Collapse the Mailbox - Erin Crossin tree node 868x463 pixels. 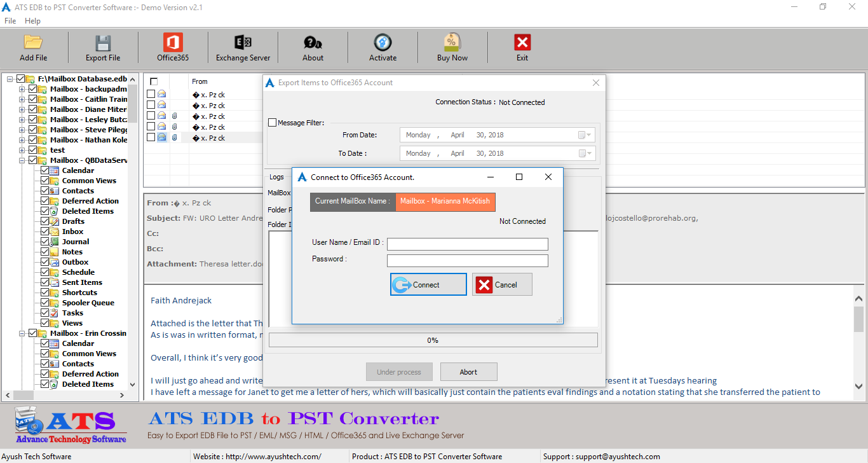coord(22,333)
